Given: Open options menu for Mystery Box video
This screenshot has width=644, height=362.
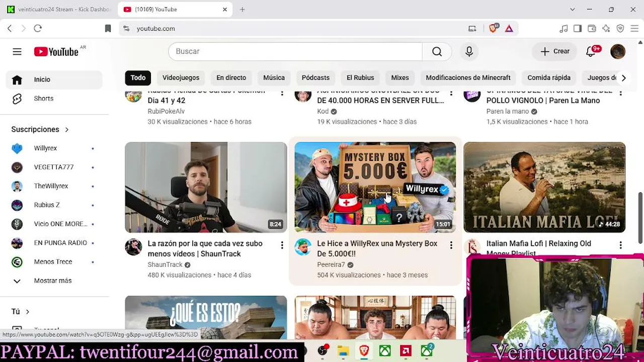Looking at the screenshot, I should click(x=451, y=245).
